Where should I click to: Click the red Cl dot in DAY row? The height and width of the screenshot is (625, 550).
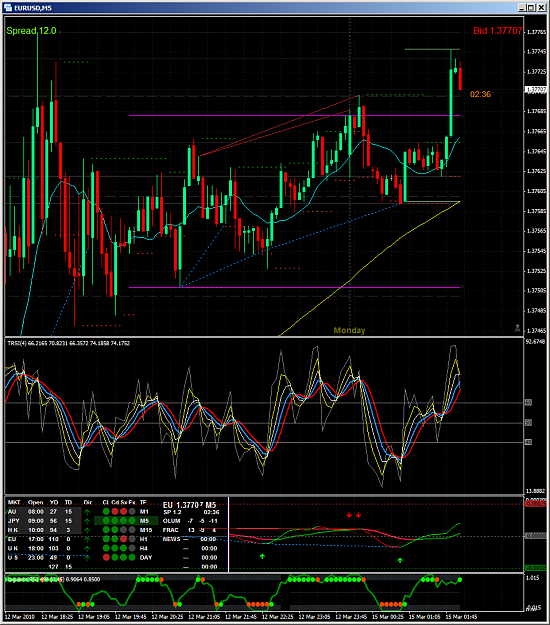point(106,558)
